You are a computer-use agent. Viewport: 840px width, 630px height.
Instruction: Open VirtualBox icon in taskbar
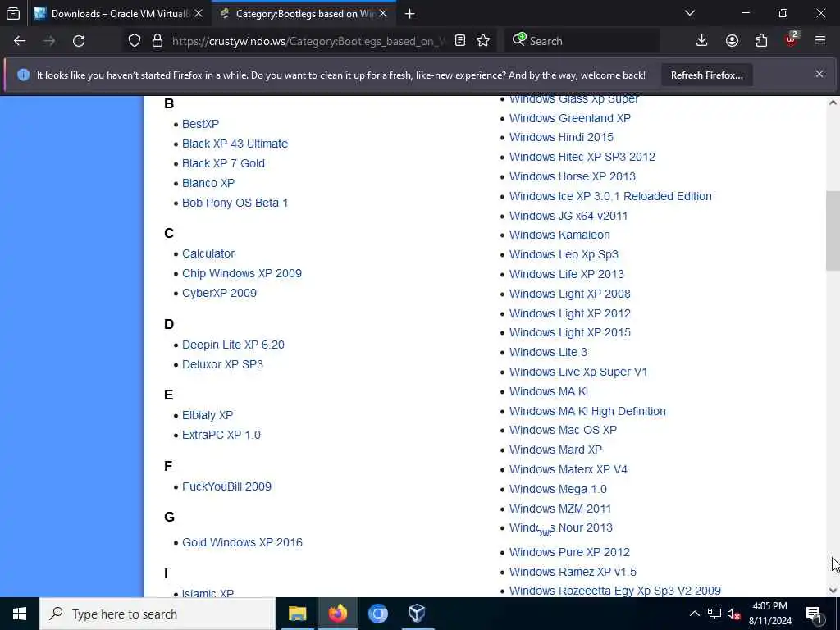[418, 614]
